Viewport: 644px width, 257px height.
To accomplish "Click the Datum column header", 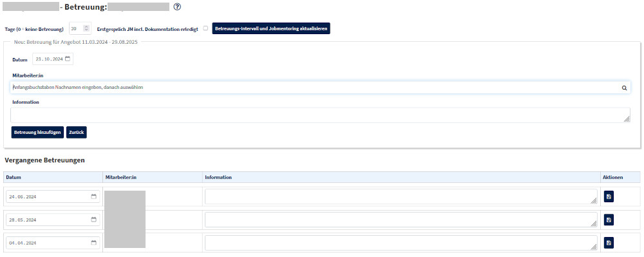I will point(53,177).
